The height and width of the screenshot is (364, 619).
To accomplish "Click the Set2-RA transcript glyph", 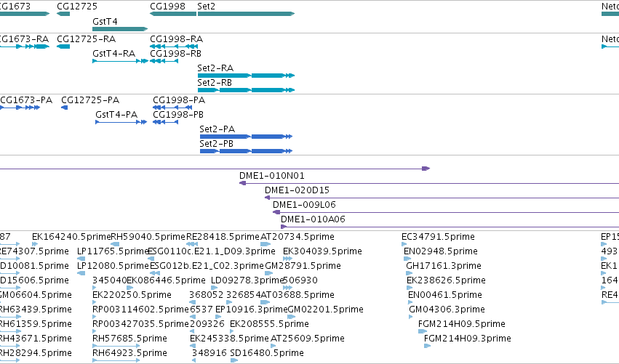I will tap(247, 76).
